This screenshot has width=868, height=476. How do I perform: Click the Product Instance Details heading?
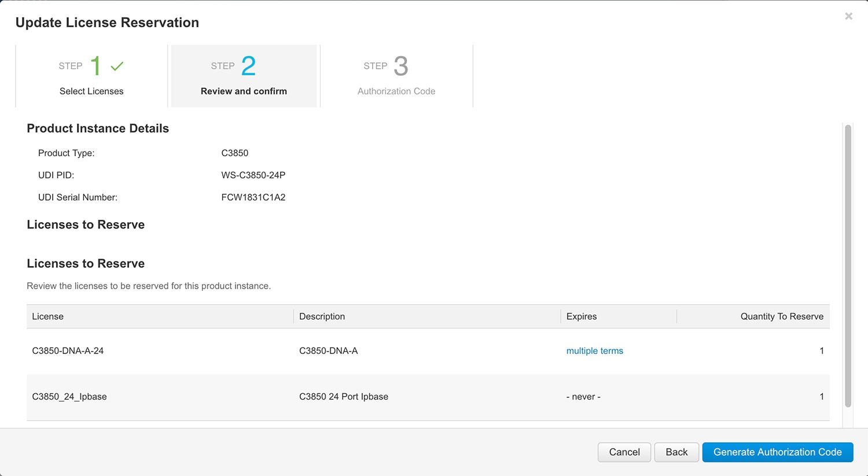pos(98,128)
